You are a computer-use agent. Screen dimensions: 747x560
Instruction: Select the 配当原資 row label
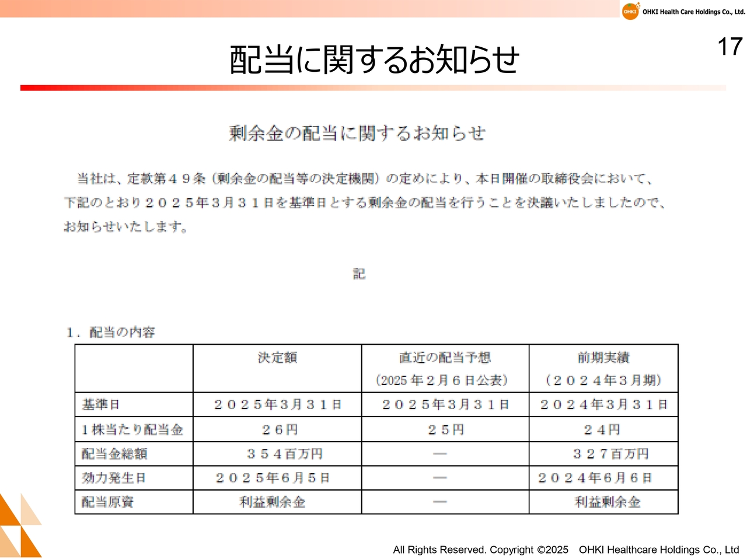(107, 502)
